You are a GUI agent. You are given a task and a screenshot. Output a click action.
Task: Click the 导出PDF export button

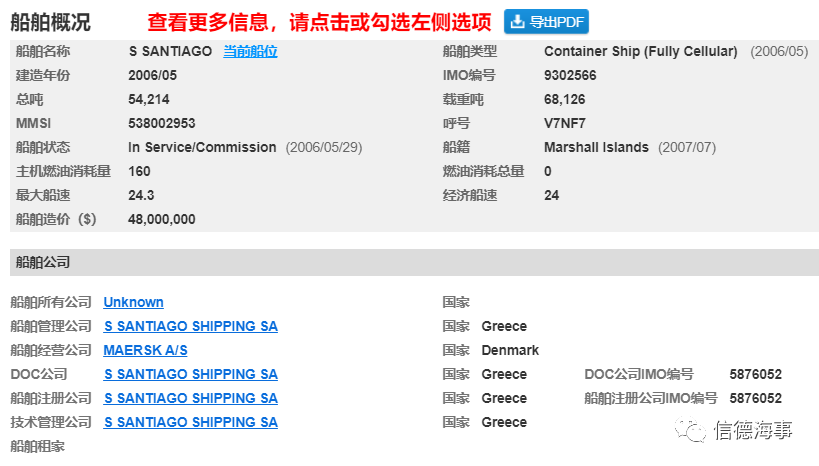546,22
